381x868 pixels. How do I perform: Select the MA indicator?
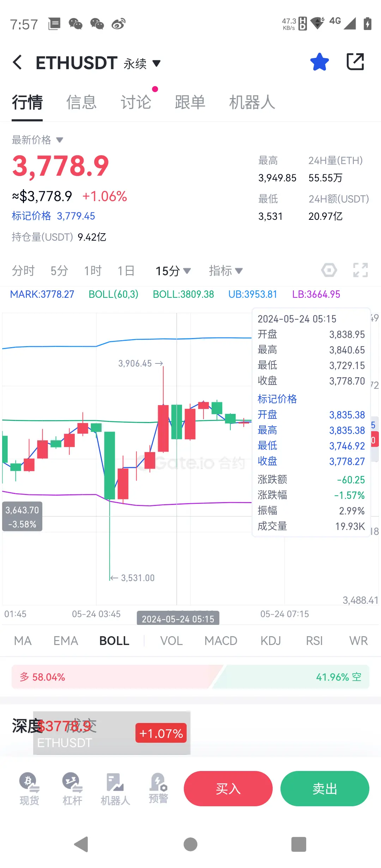click(x=23, y=641)
